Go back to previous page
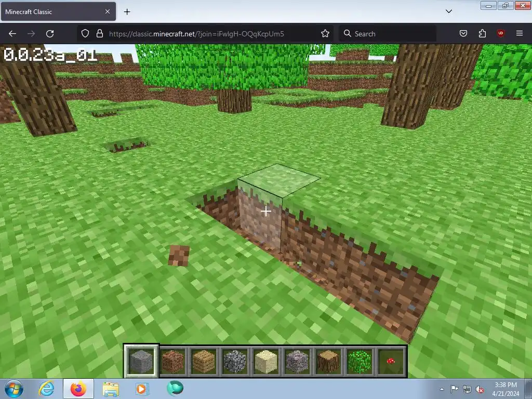Screen dimensions: 532x399 [x=12, y=34]
